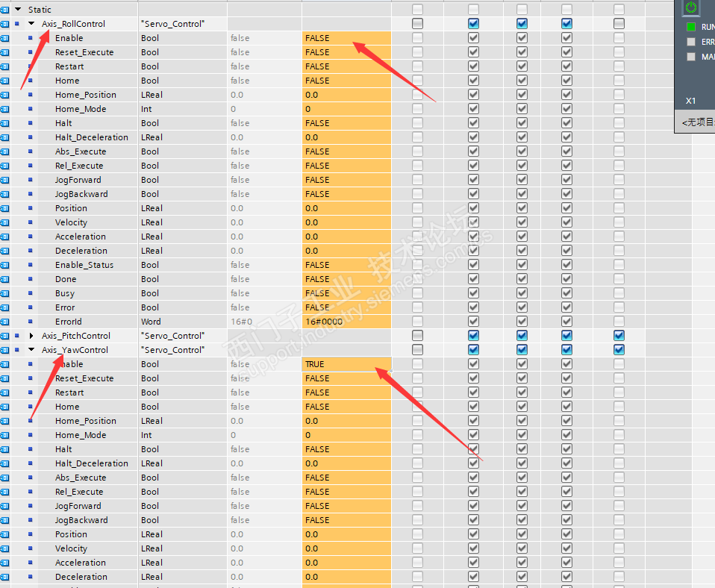Screen dimensions: 715x588
Task: Select the Busy variable name
Action: click(x=65, y=293)
